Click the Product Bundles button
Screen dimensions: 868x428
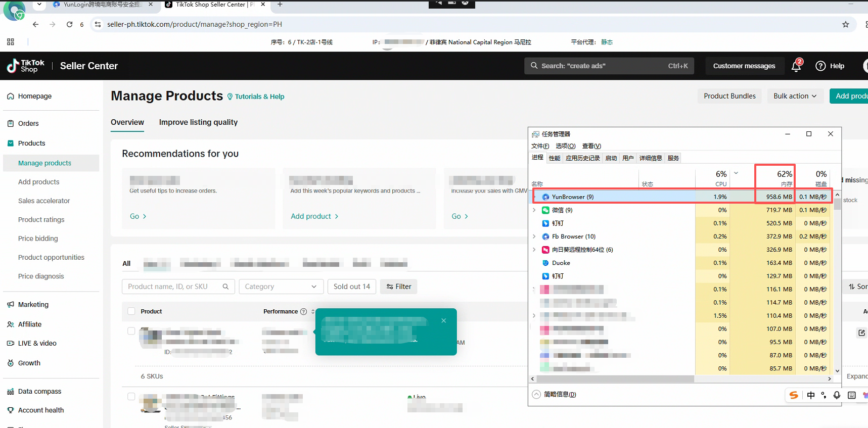pos(729,96)
